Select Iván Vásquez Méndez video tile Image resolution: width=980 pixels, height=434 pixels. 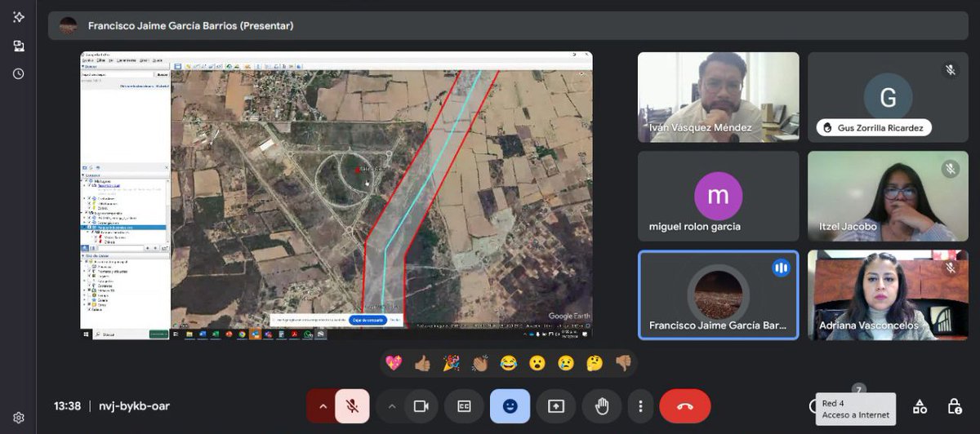[718, 97]
